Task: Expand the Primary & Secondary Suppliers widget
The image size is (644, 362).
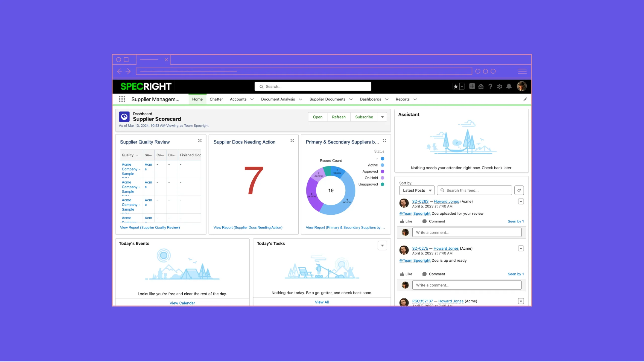Action: pos(384,141)
